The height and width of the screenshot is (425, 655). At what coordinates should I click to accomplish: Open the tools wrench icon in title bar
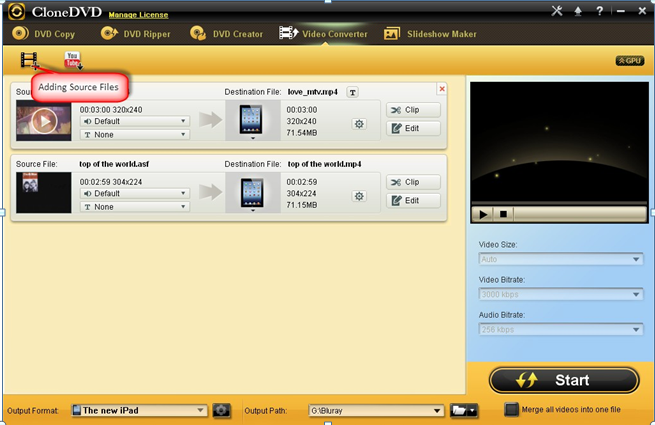556,11
